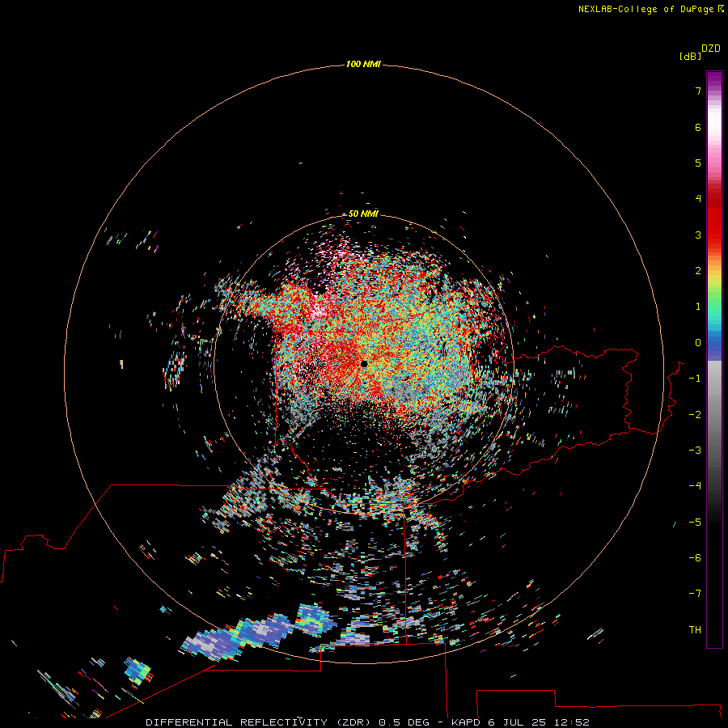728x728 pixels.
Task: Click the legend tick label -1
Action: click(695, 379)
